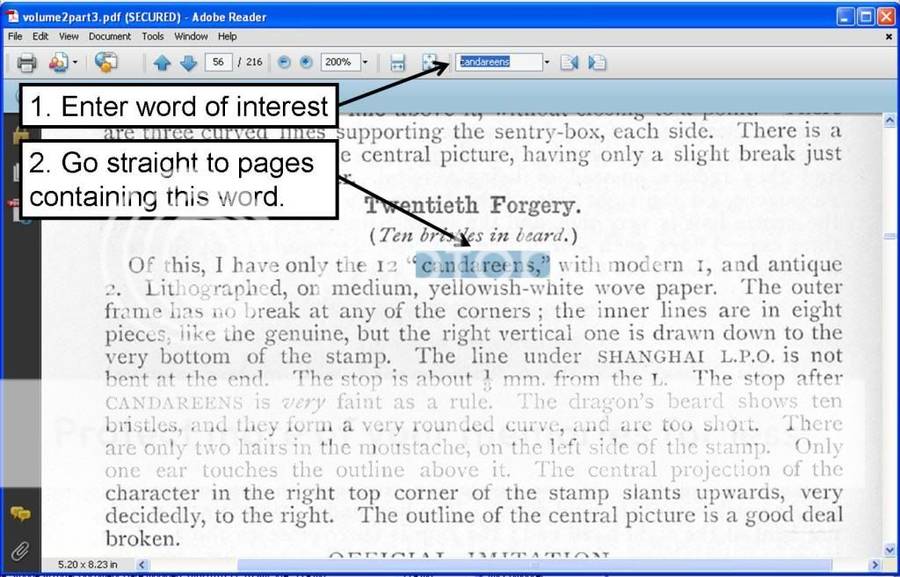Viewport: 900px width, 577px height.
Task: Click the scrolling page display icon
Action: tap(398, 62)
